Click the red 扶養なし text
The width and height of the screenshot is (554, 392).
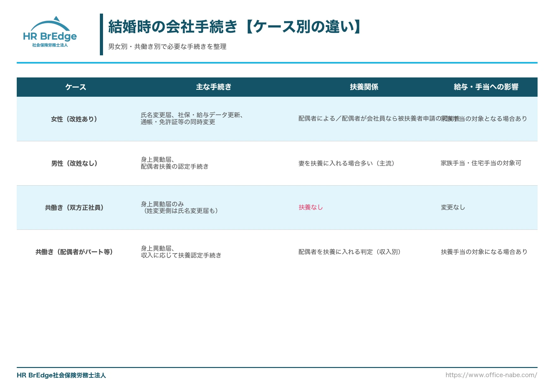[311, 207]
